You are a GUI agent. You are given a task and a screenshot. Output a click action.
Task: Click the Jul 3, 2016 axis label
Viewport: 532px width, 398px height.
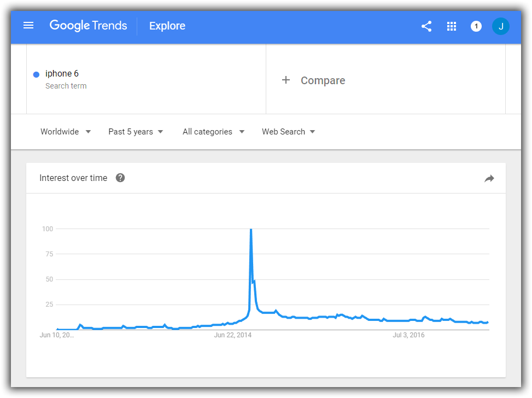click(408, 335)
